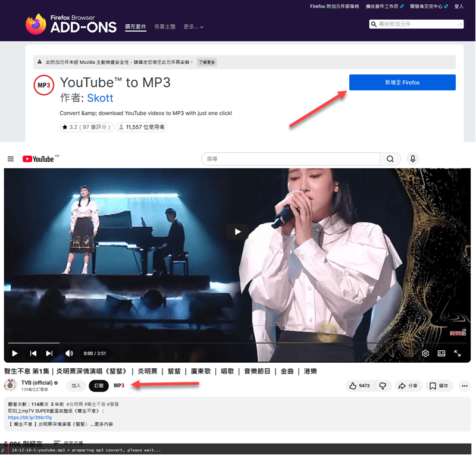Expand the 更多... dropdown

tap(193, 27)
